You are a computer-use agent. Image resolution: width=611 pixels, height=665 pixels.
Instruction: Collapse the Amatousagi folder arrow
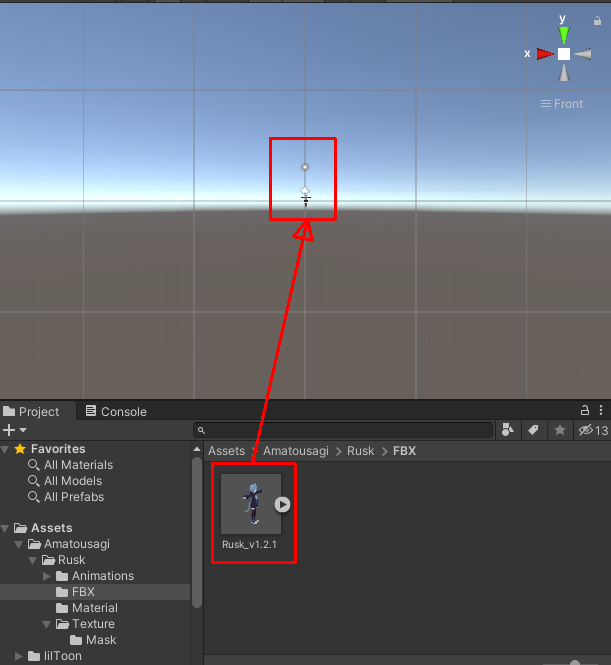pyautogui.click(x=19, y=544)
